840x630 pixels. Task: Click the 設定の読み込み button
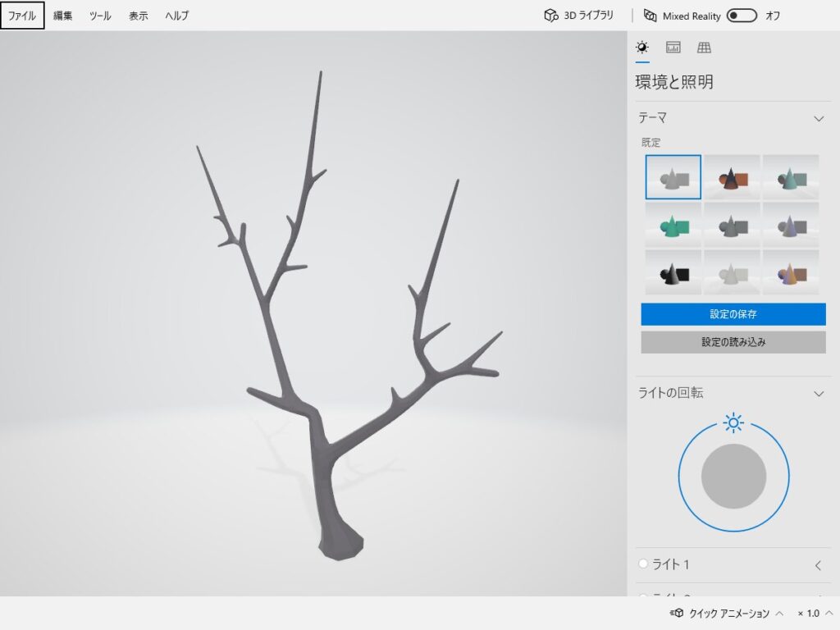[x=733, y=342]
